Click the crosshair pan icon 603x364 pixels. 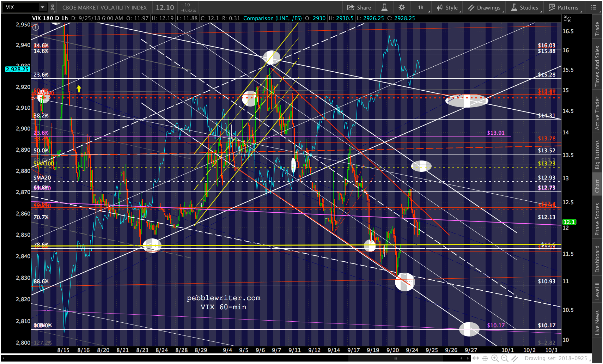[485, 358]
